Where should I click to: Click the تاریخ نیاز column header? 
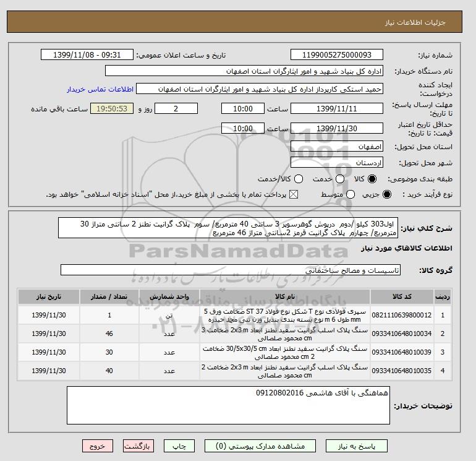[49, 296]
